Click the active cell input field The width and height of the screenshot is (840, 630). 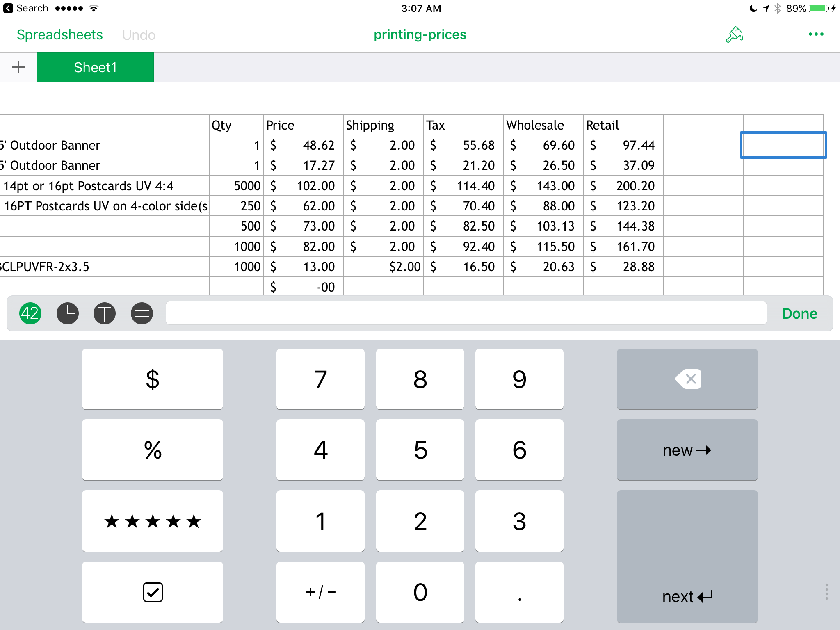(463, 313)
